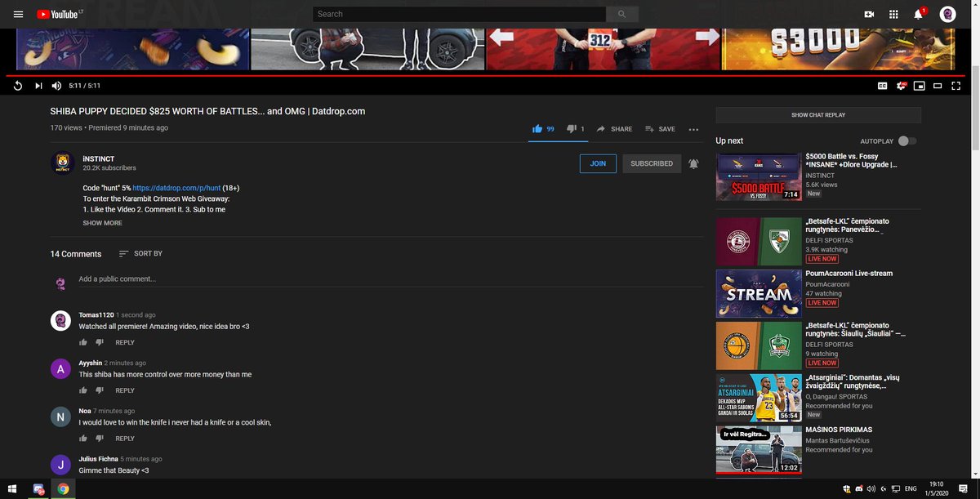Save video to a playlist
Screen dimensions: 980x499
[x=660, y=129]
